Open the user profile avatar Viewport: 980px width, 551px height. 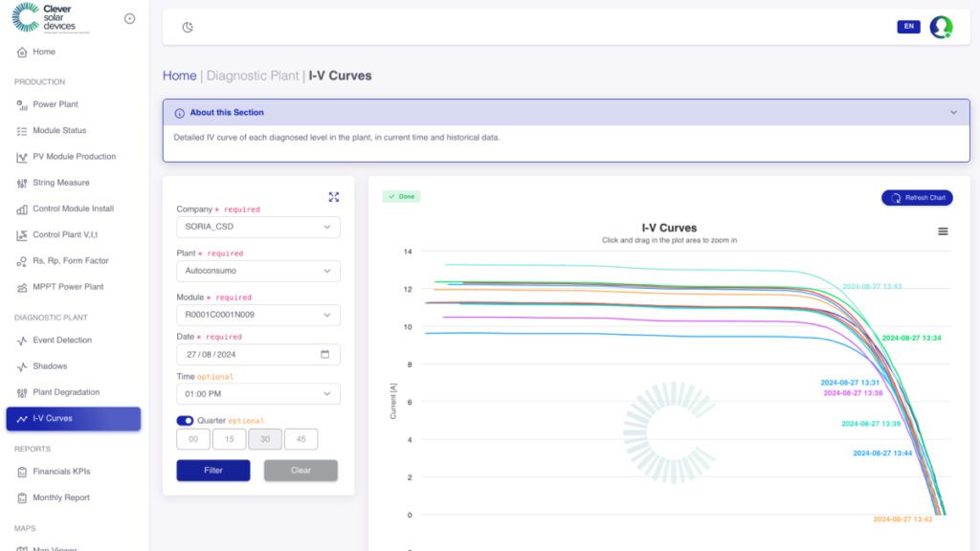tap(941, 27)
